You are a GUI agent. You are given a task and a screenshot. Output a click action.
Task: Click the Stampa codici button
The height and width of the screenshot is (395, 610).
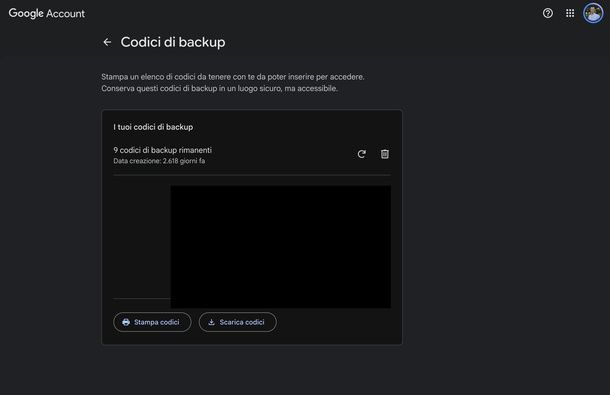click(x=152, y=322)
